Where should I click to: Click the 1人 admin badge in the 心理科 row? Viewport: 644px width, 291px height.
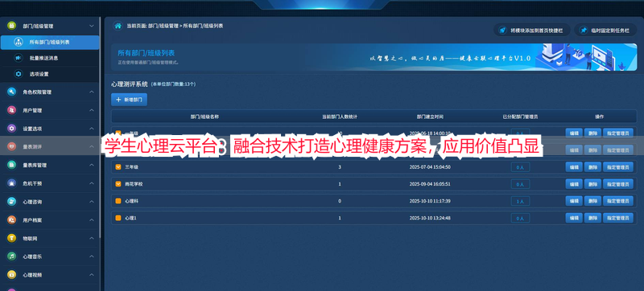coord(520,201)
